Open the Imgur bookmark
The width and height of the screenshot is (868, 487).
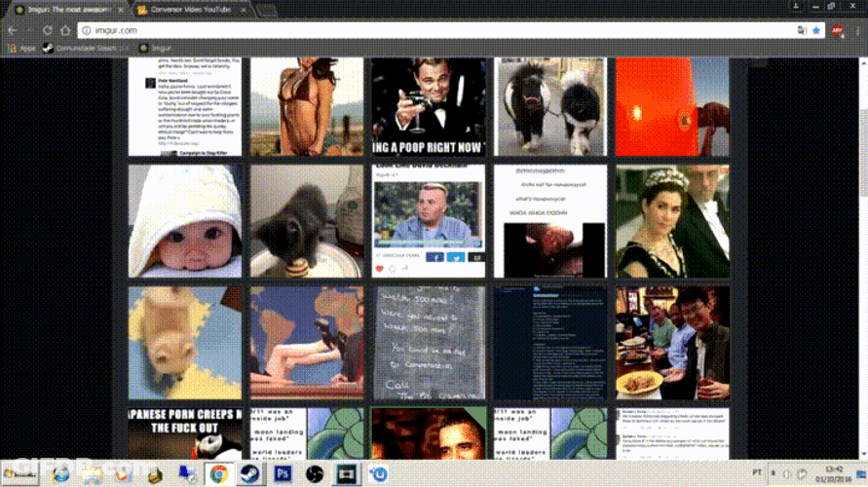(x=156, y=48)
